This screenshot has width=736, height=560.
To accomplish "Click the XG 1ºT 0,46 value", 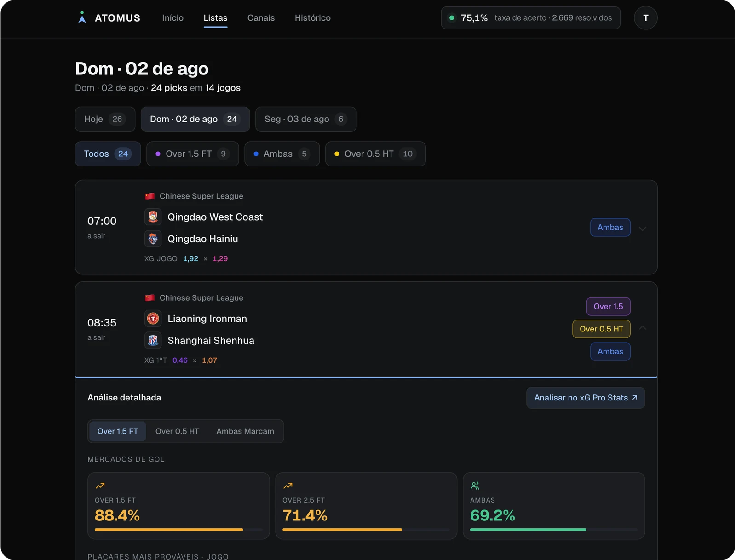I will click(180, 360).
